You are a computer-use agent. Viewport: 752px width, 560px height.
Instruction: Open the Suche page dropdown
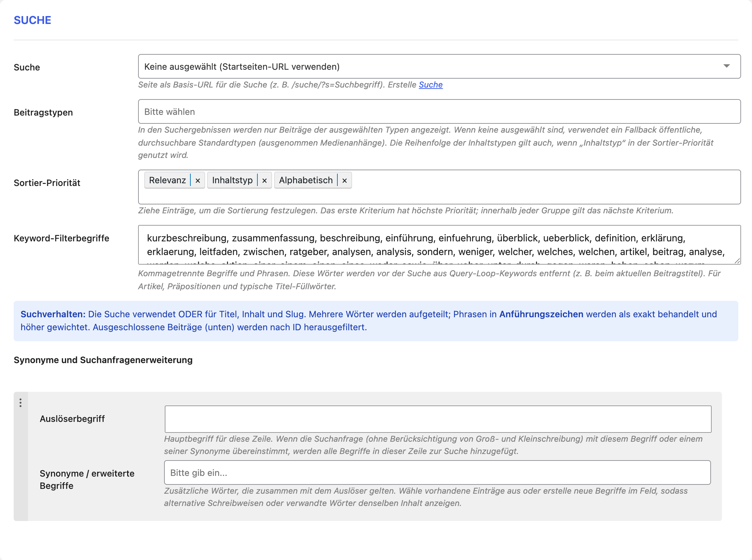439,66
